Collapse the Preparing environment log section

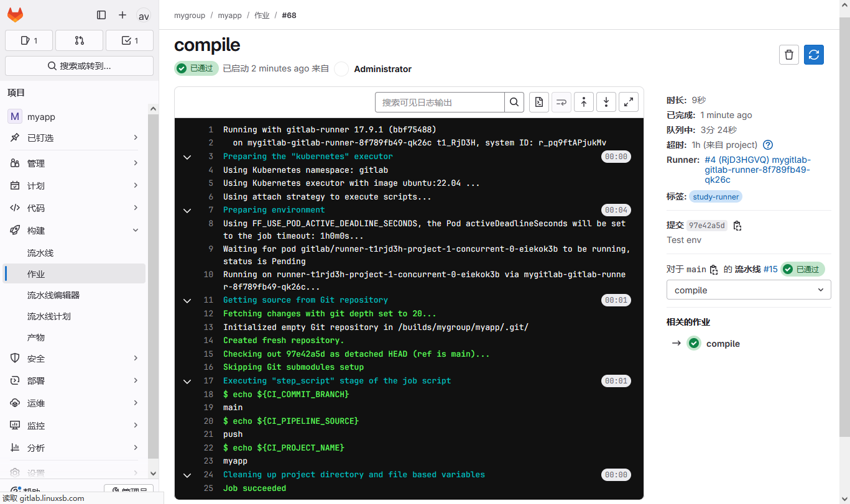[187, 210]
